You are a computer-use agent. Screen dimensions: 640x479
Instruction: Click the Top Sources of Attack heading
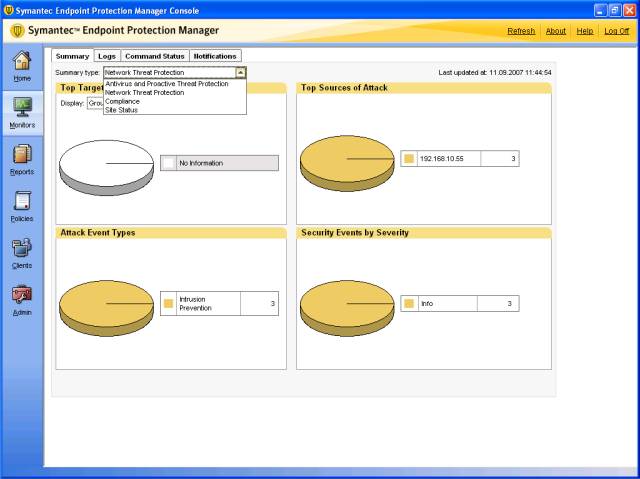(344, 88)
